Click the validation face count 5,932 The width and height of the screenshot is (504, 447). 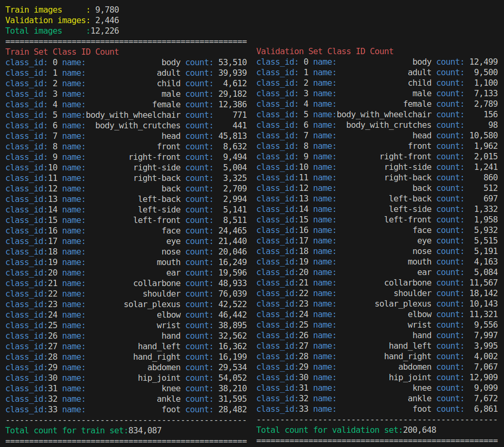click(486, 230)
